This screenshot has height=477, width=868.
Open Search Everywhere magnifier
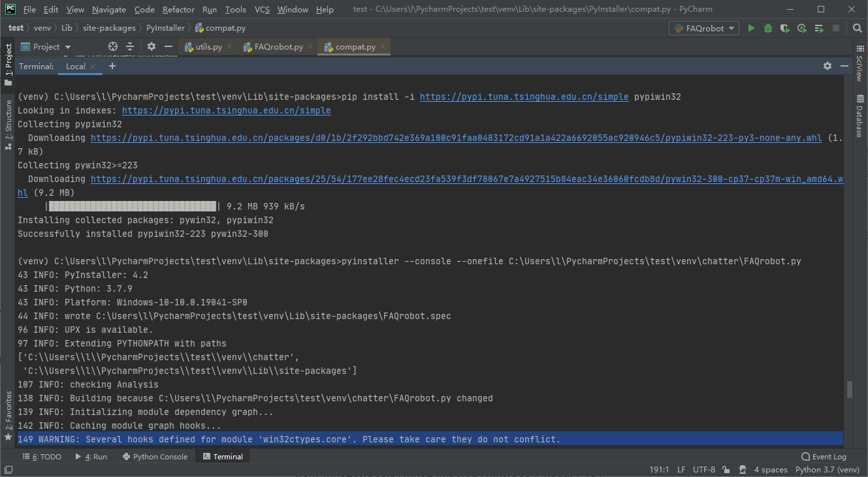[858, 28]
